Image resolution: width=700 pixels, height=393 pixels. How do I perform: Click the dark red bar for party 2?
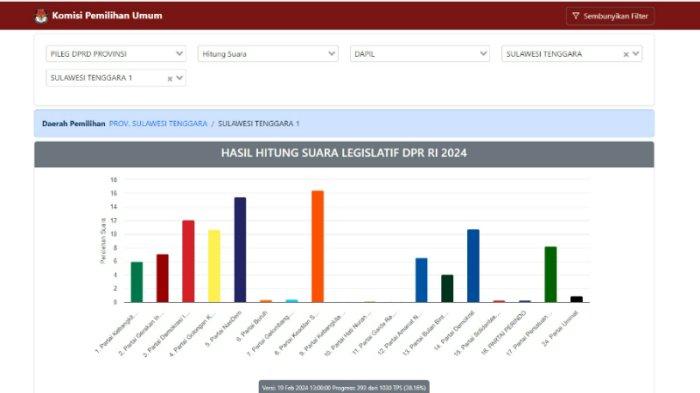point(162,278)
